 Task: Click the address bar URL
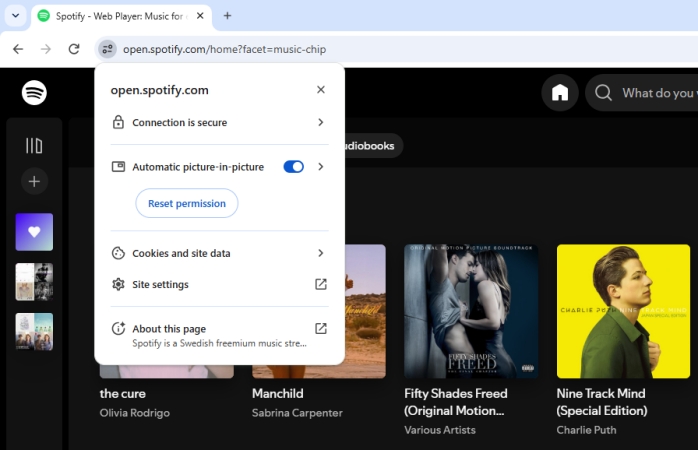click(224, 49)
